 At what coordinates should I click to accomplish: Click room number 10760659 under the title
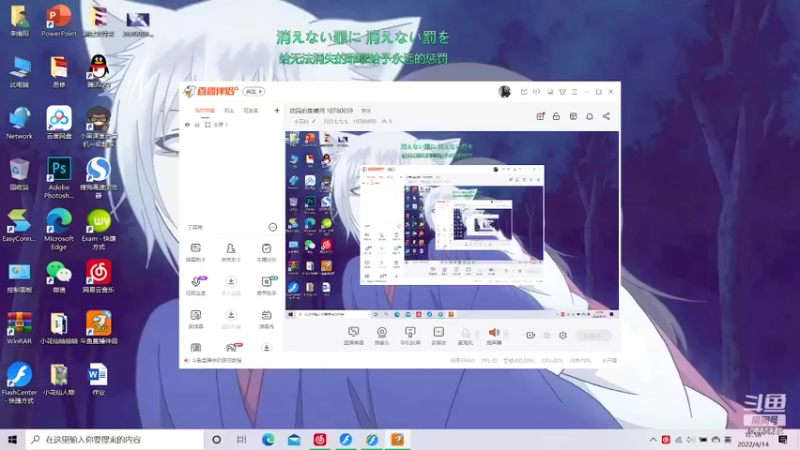coord(364,121)
